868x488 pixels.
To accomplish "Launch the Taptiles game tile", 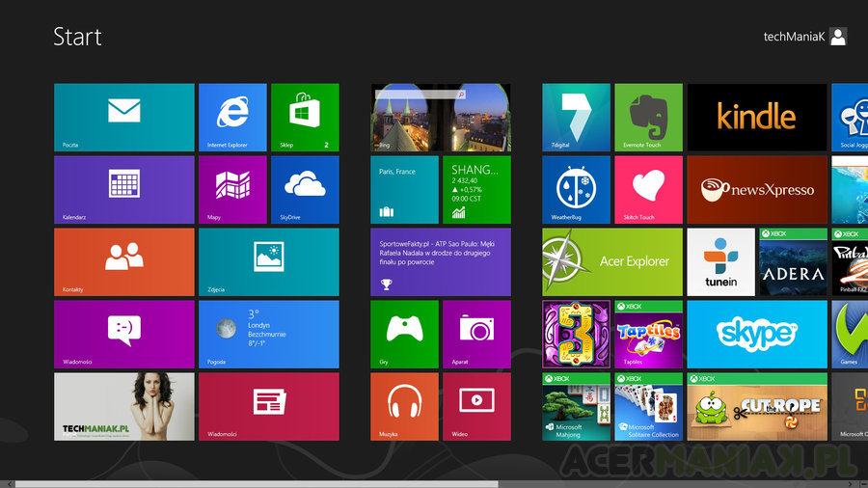I will point(648,335).
